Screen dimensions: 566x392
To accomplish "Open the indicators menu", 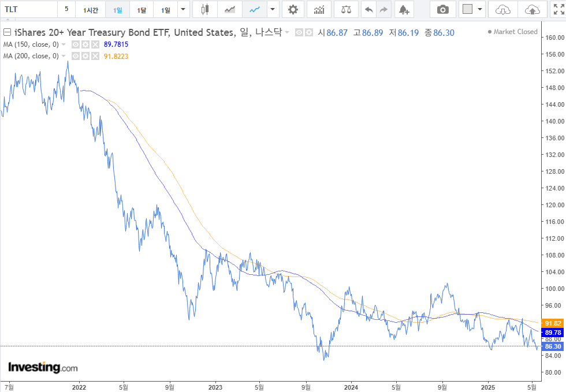I will coord(319,9).
